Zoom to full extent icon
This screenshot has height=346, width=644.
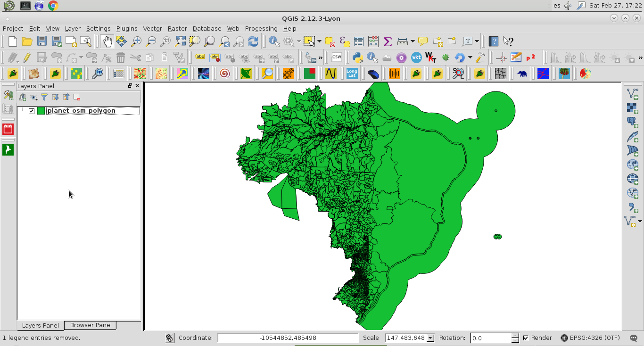180,41
